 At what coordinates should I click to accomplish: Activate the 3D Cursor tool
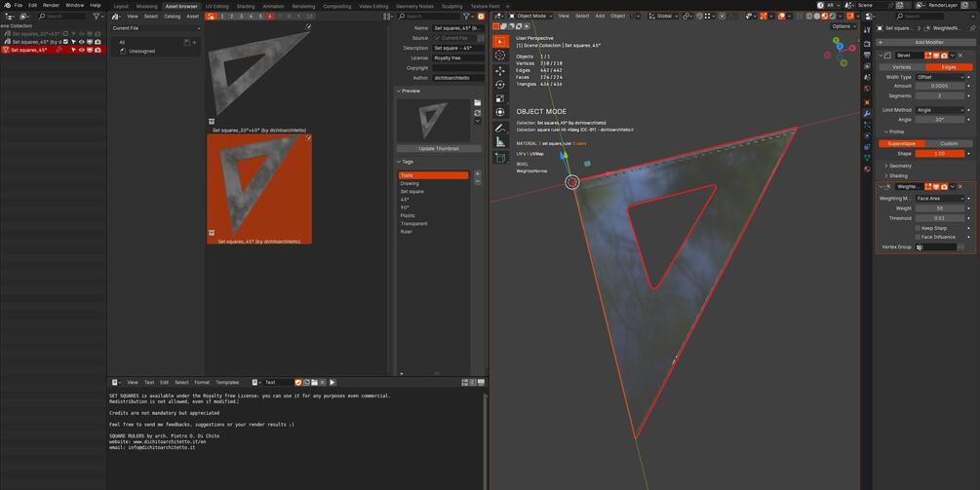(x=500, y=55)
